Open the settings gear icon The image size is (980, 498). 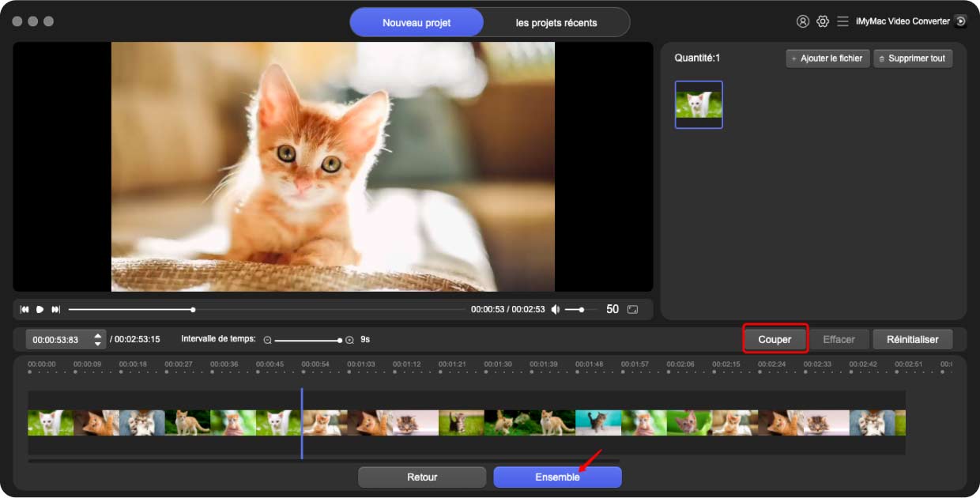pos(823,21)
